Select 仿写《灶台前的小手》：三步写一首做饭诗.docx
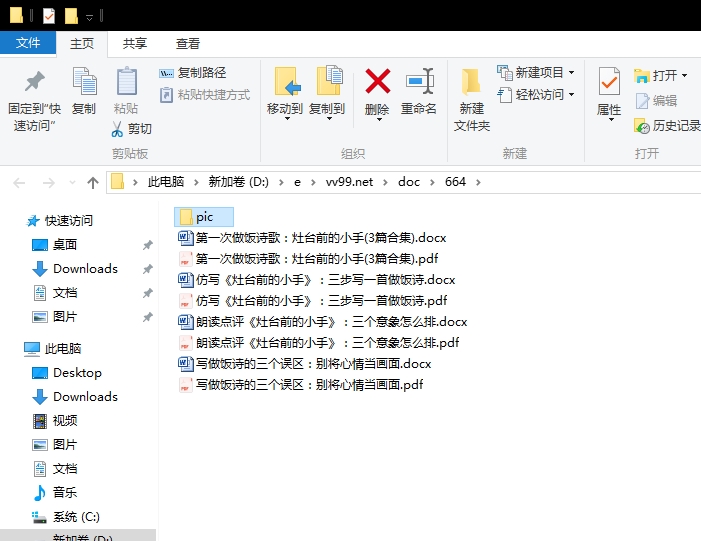The width and height of the screenshot is (701, 541). click(317, 279)
